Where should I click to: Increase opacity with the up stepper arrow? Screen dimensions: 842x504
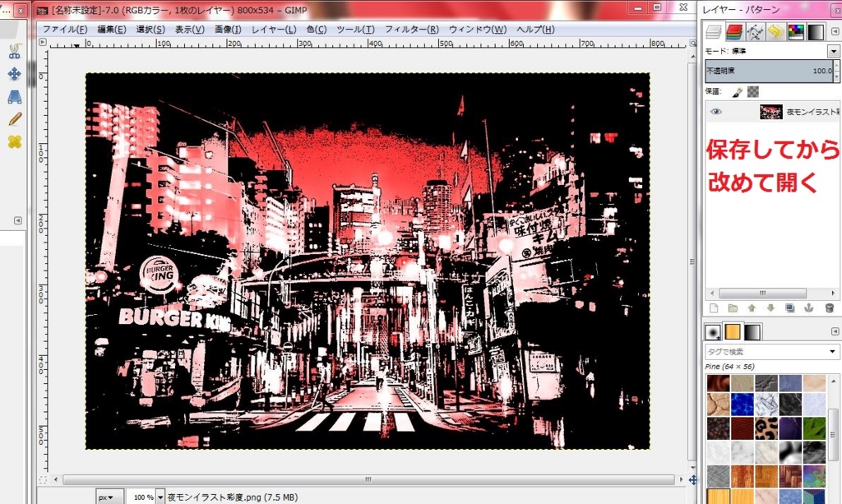pos(836,66)
